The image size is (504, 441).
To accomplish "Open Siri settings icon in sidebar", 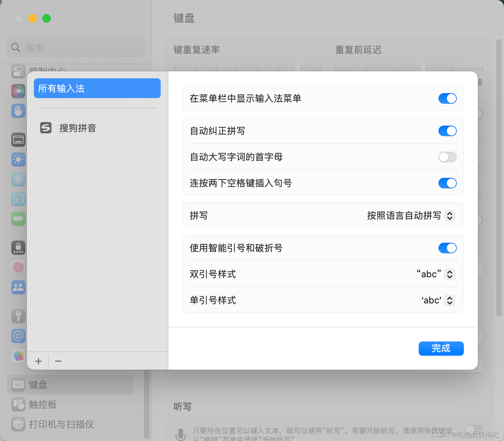I will pos(18,91).
